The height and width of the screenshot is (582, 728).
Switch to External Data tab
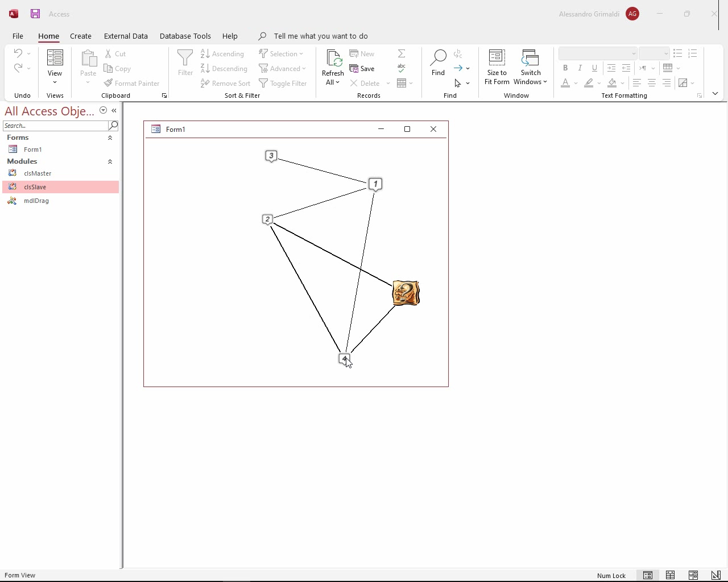(126, 36)
